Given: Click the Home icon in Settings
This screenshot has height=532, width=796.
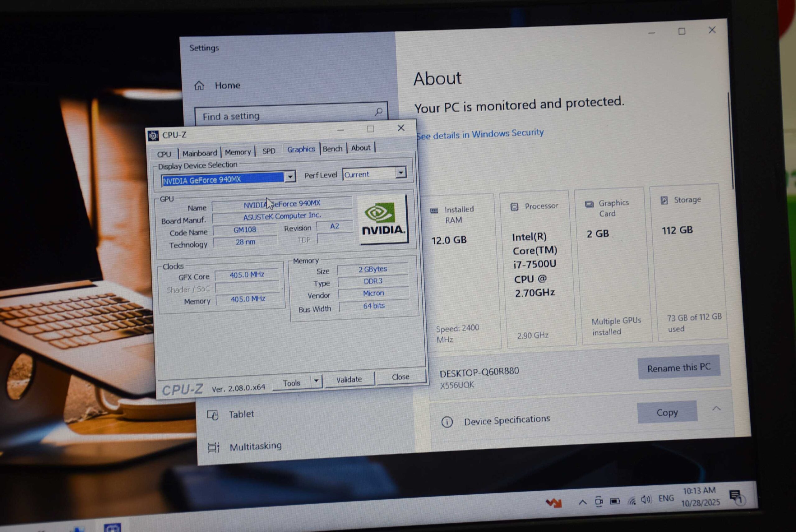Looking at the screenshot, I should pyautogui.click(x=199, y=86).
